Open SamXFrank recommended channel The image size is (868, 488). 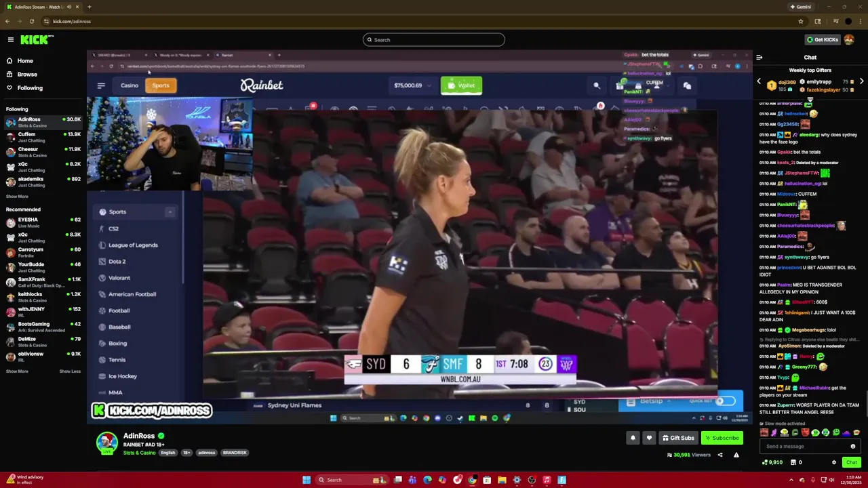(x=43, y=283)
